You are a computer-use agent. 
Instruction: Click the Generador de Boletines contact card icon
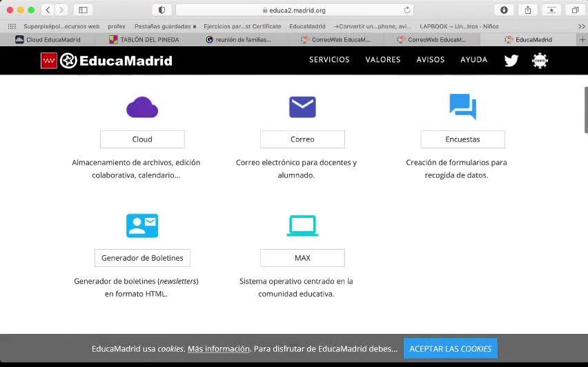[142, 226]
